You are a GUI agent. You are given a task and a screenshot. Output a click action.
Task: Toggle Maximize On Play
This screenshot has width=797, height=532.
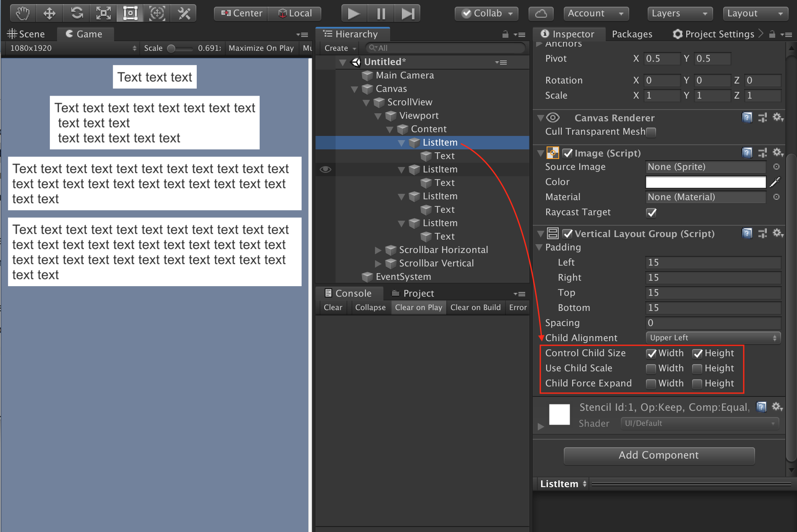point(261,48)
